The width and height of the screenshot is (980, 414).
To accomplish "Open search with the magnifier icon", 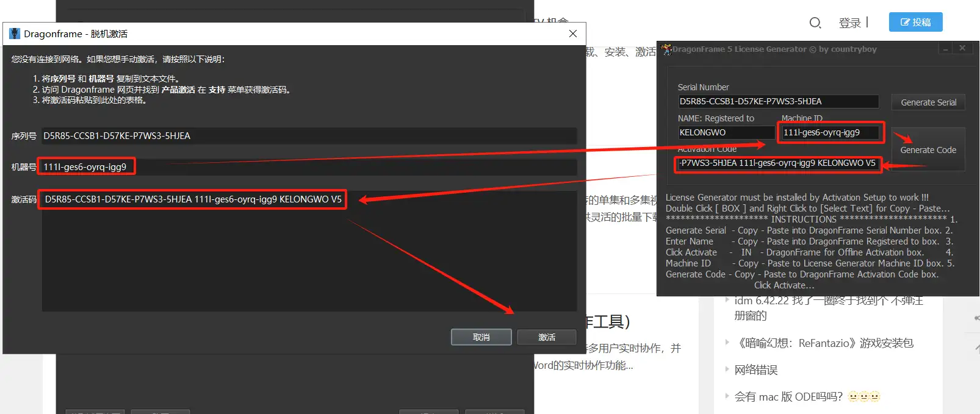I will [815, 23].
